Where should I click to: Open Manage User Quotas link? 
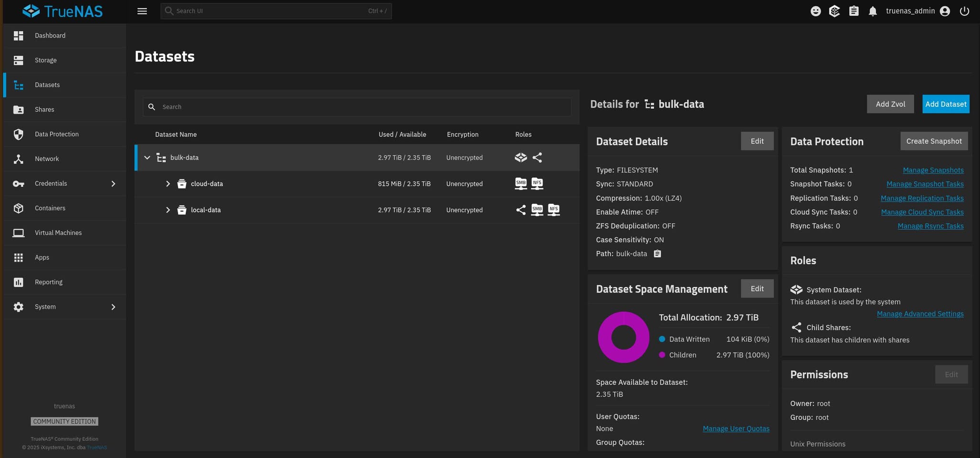tap(736, 429)
